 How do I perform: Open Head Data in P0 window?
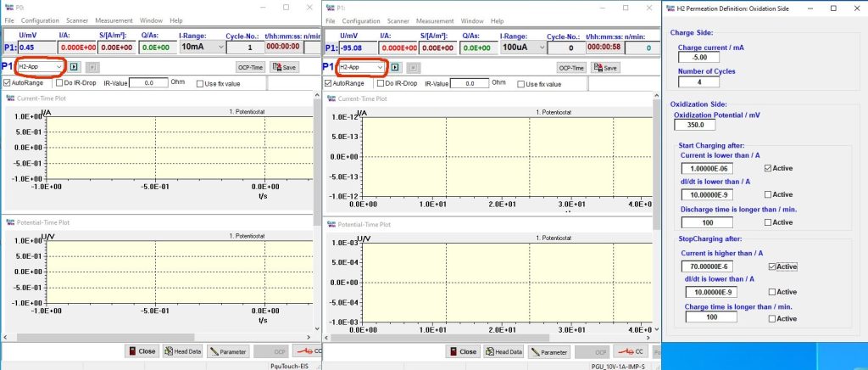click(x=183, y=351)
